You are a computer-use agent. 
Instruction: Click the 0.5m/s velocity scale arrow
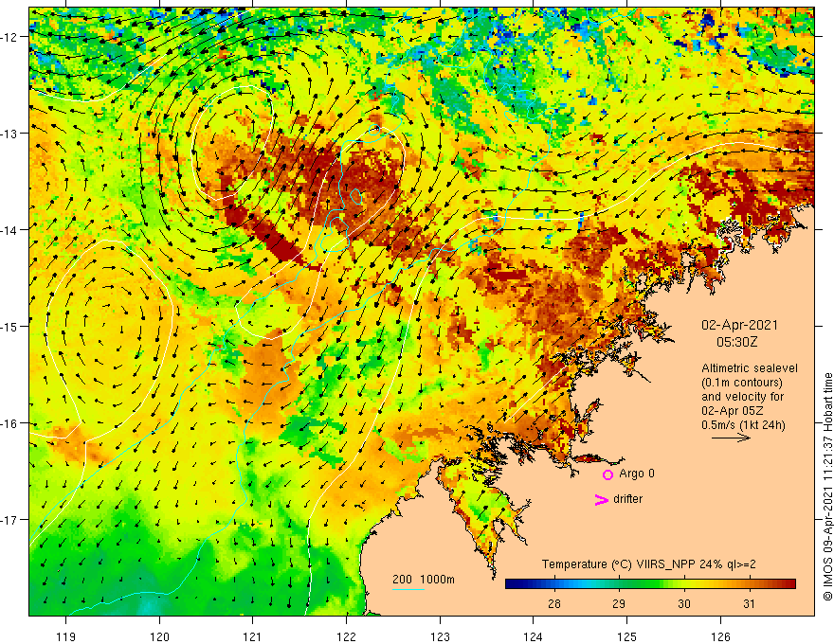pyautogui.click(x=731, y=438)
